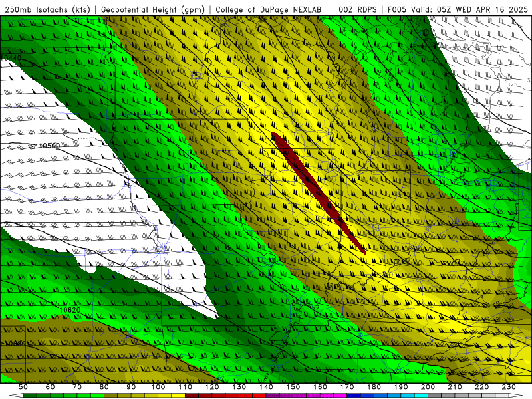Screen dimensions: 532x399
Task: Click the 80 value on the color scale
Action: point(104,387)
